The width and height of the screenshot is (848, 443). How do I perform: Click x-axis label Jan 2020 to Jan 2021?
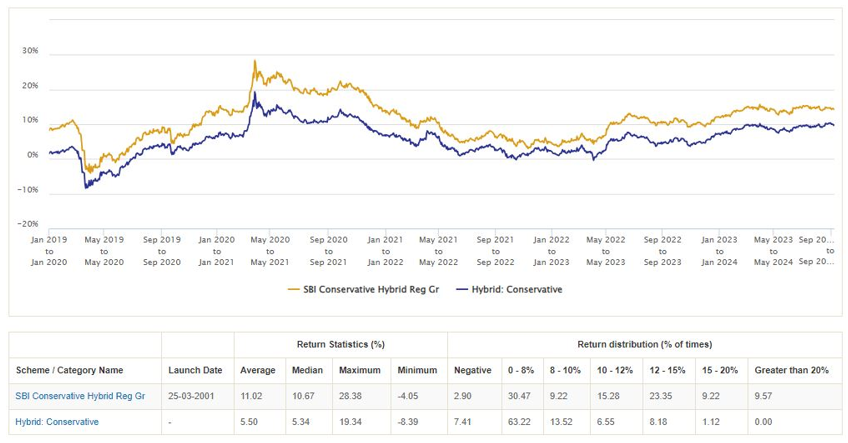pos(216,251)
